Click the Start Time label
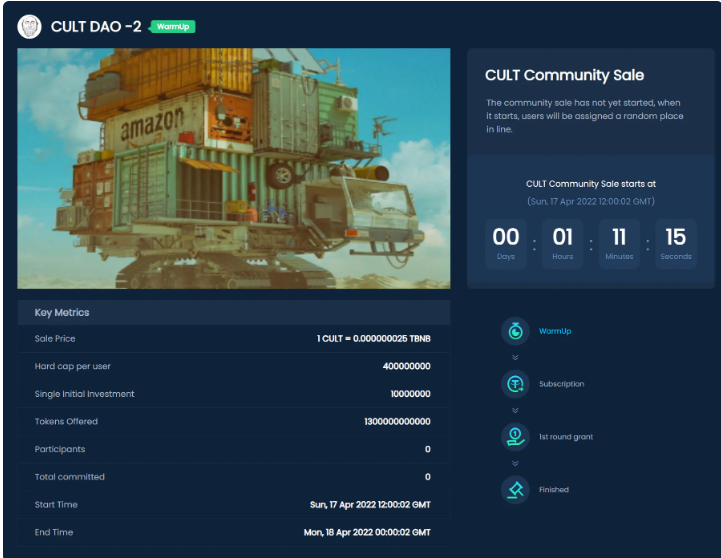Image resolution: width=721 pixels, height=558 pixels. tap(56, 504)
